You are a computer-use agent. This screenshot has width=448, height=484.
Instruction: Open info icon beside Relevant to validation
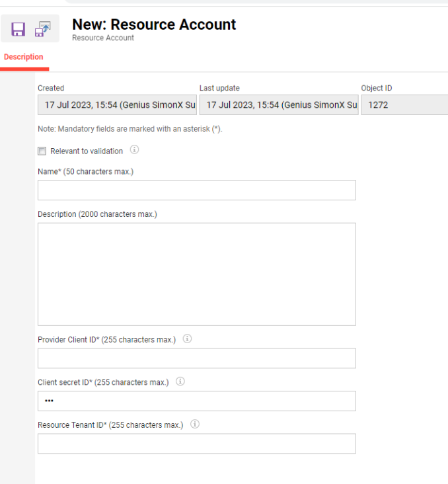coord(134,150)
